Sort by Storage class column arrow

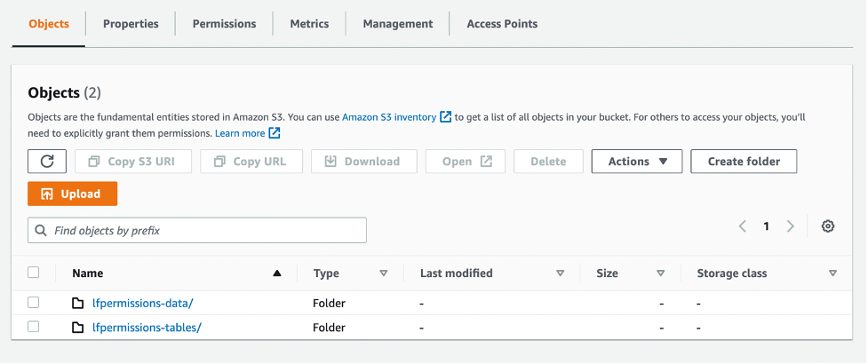pos(832,273)
